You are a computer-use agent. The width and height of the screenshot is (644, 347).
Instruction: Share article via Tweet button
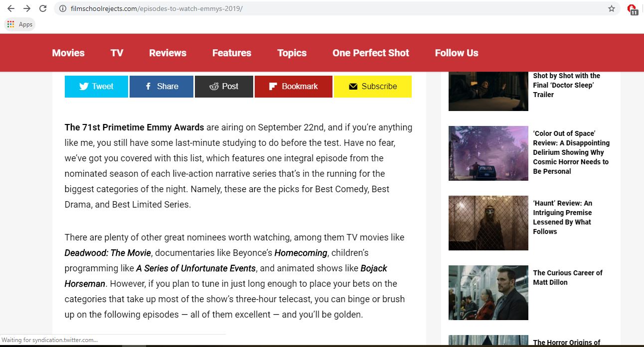(x=96, y=86)
